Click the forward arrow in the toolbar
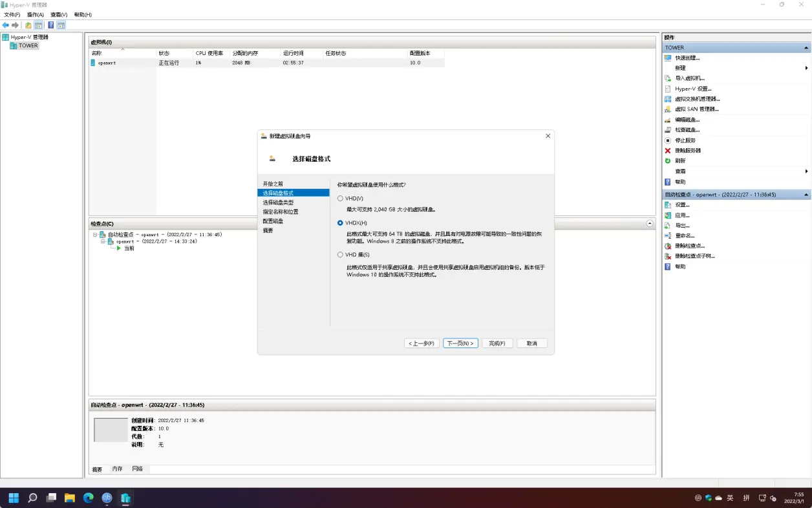The width and height of the screenshot is (812, 508). (15, 25)
